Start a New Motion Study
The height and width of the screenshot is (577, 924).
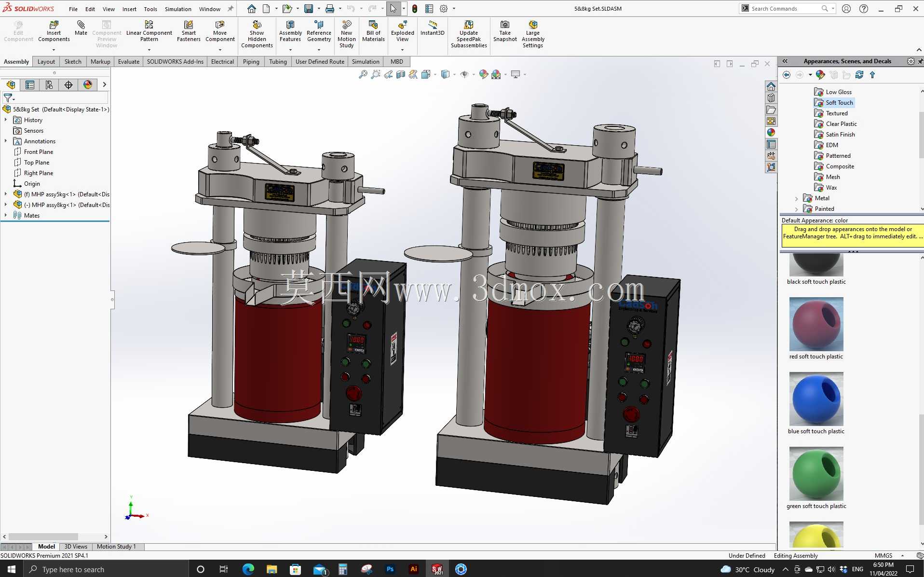pos(346,34)
